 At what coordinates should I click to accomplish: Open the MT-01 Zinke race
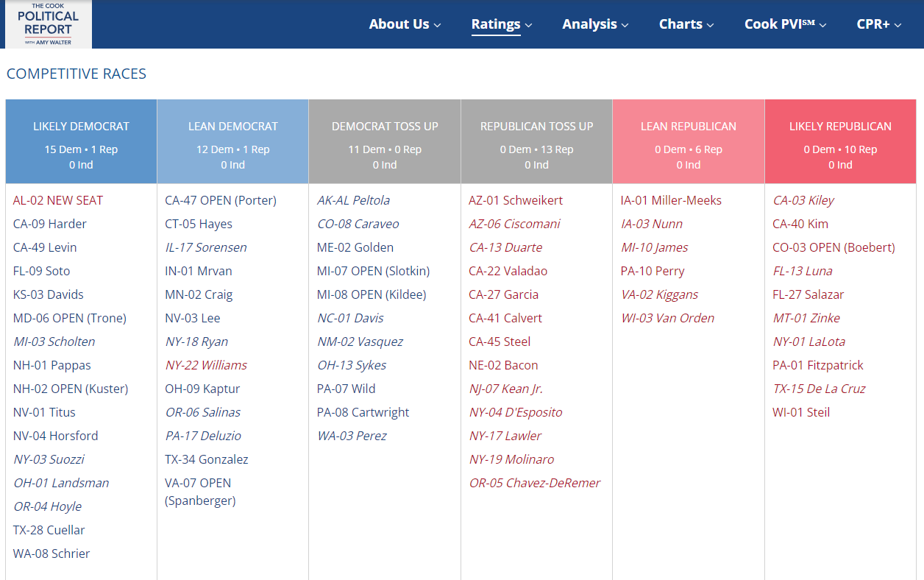tap(806, 318)
